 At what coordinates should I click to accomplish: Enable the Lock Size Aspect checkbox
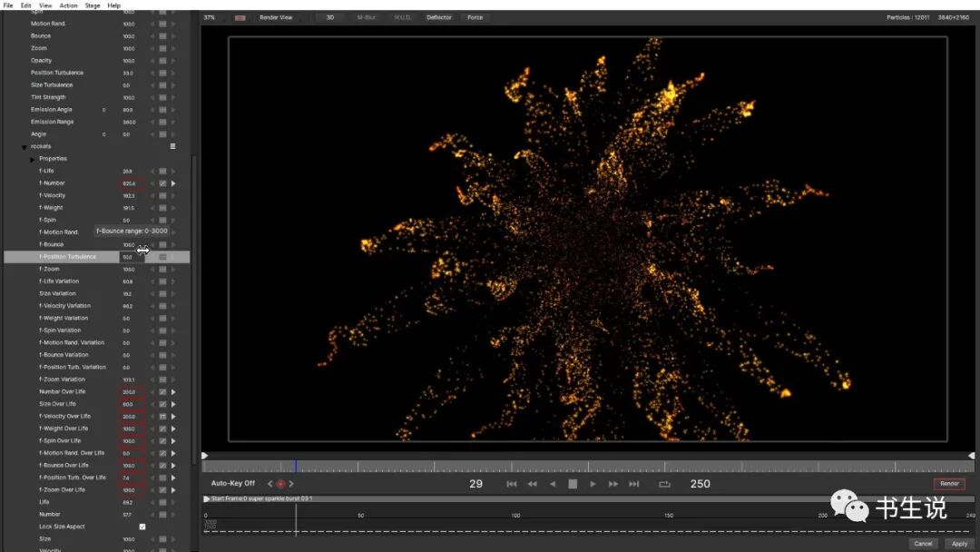coord(142,527)
